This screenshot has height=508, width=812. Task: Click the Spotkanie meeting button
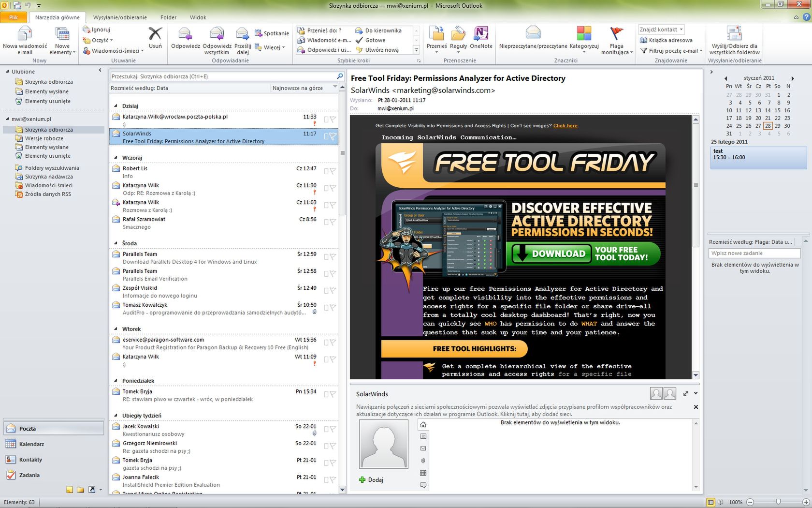(272, 33)
